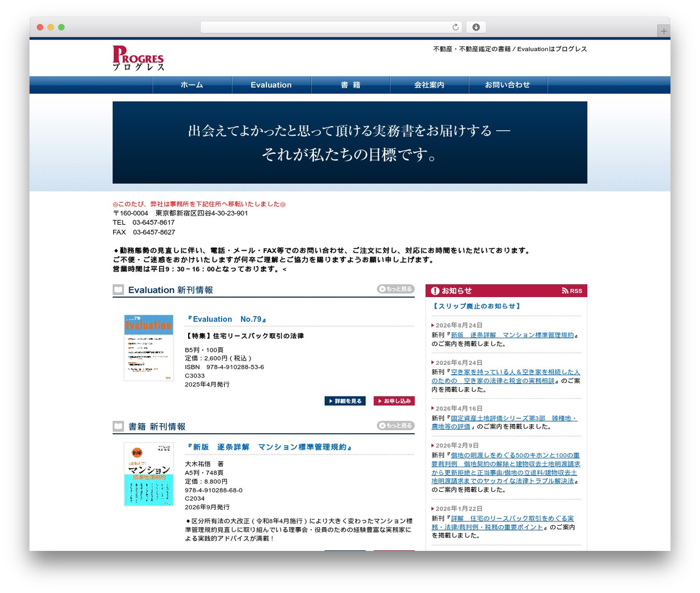Open the 空き家を持っている人 news link

coord(506,376)
